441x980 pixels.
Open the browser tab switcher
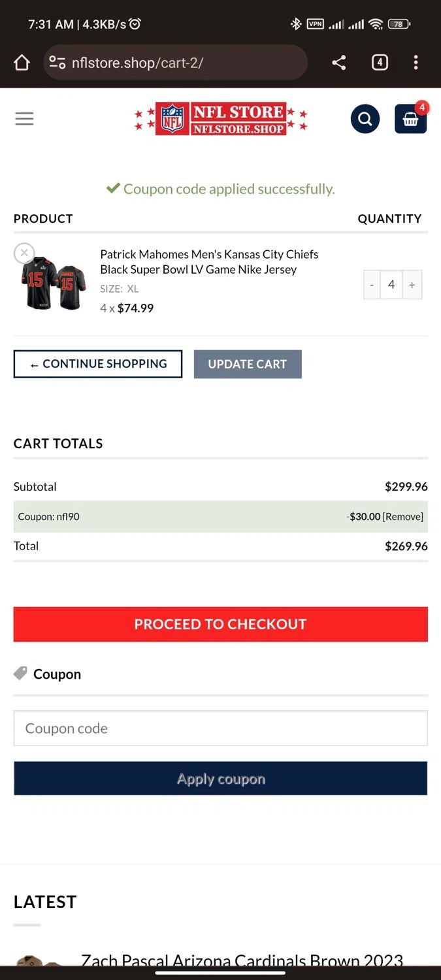pyautogui.click(x=380, y=63)
